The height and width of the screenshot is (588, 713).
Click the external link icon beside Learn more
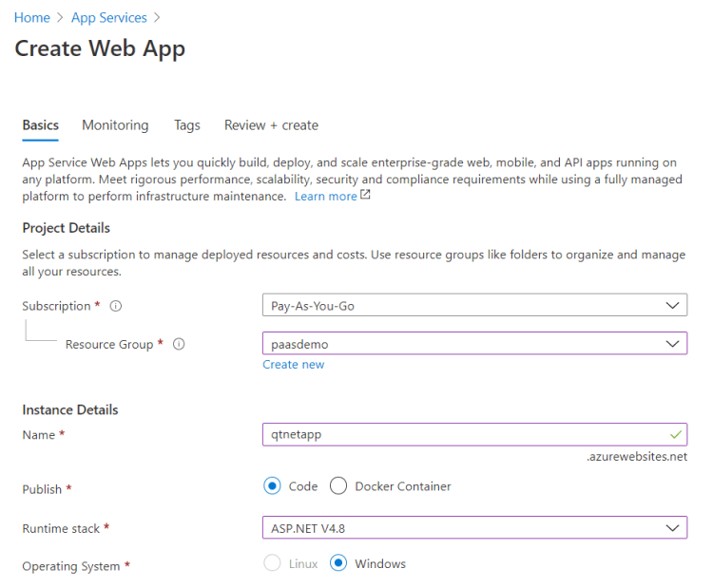[x=366, y=196]
